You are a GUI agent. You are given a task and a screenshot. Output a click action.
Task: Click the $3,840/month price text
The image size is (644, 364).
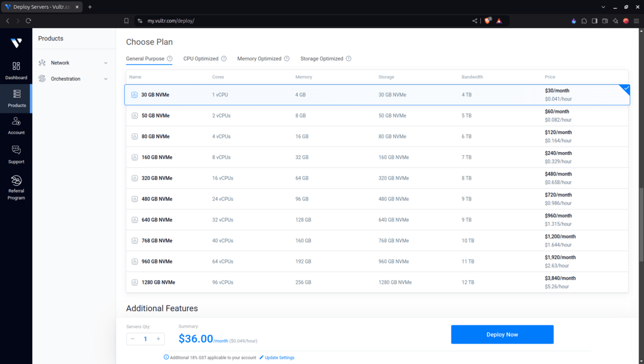point(560,278)
